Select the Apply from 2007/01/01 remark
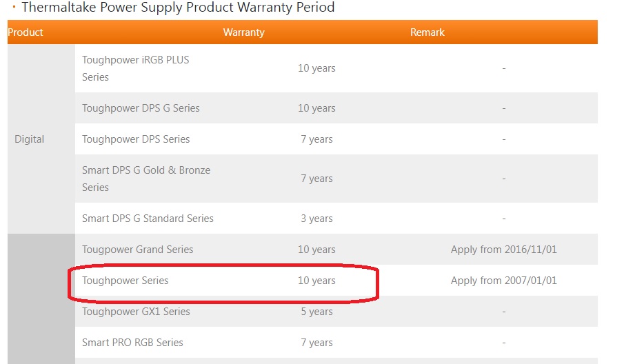This screenshot has height=364, width=624. [x=503, y=281]
